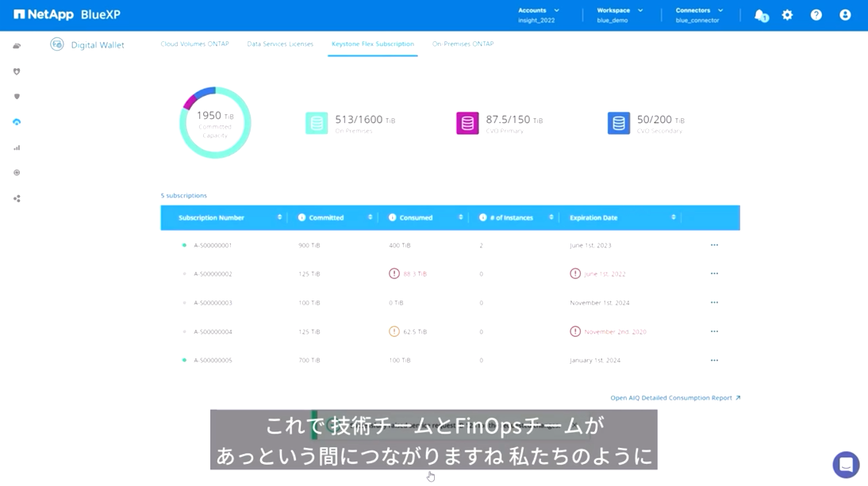Screen dimensions: 868x486
Task: Click the 50/200 TiB CVO Secondary value
Action: (x=660, y=120)
